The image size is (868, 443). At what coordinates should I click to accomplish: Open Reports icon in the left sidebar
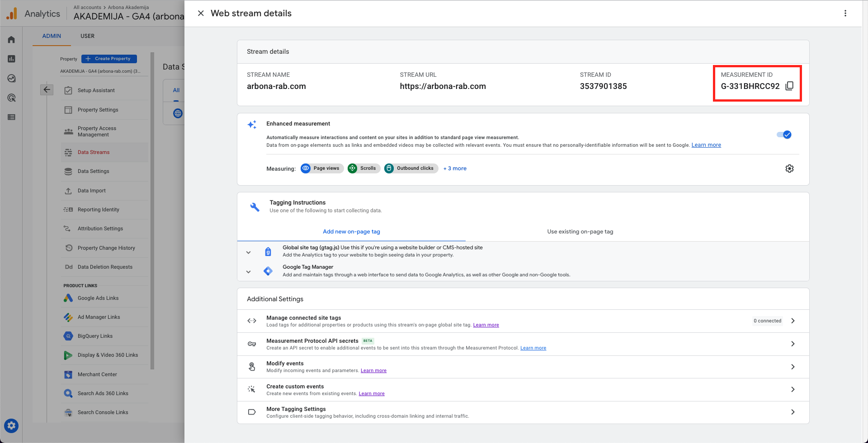pyautogui.click(x=11, y=59)
